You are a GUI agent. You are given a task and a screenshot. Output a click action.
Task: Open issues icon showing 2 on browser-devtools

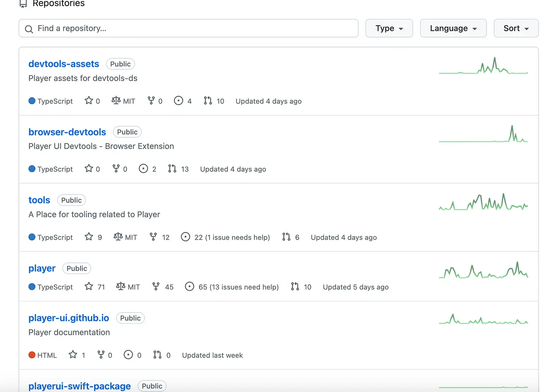(x=143, y=168)
